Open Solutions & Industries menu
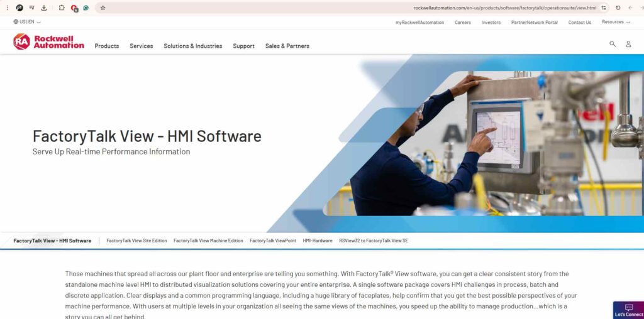 click(x=192, y=46)
